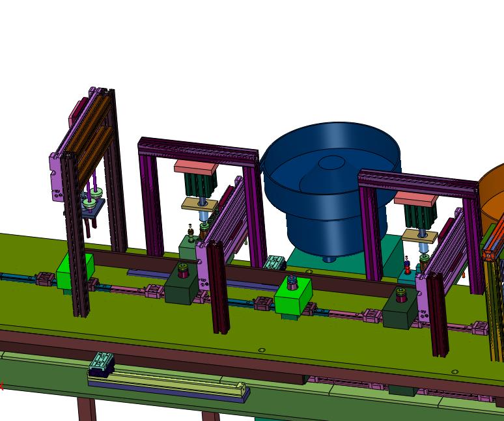Select the dark green cylinder of first press
The width and height of the screenshot is (504, 421).
click(x=201, y=185)
